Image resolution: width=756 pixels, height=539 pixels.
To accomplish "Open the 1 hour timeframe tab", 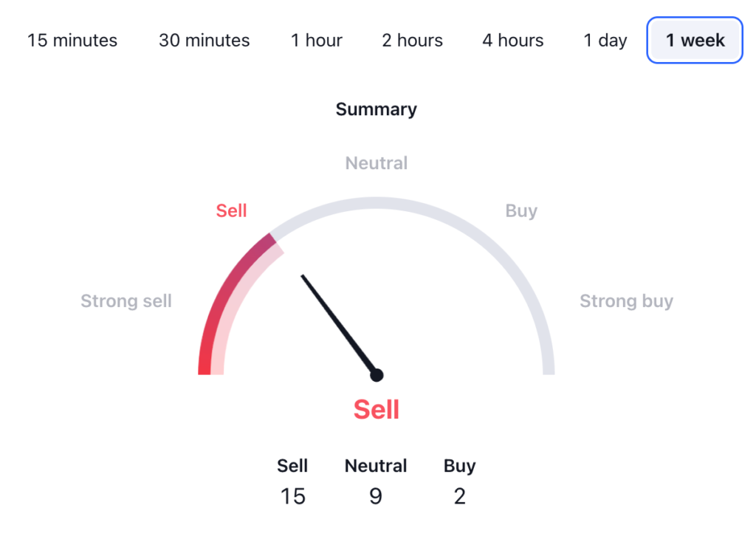I will point(317,41).
